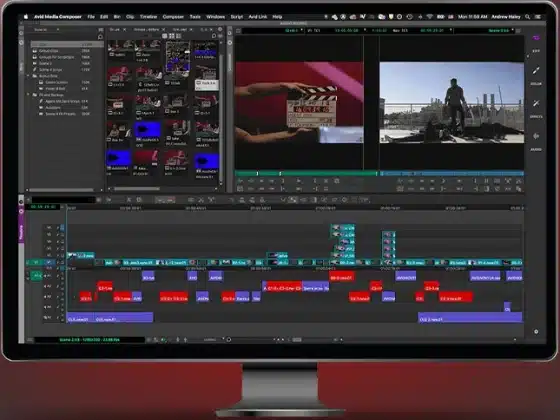Click the rooftop shot in record monitor
560x420 pixels.
click(x=452, y=103)
